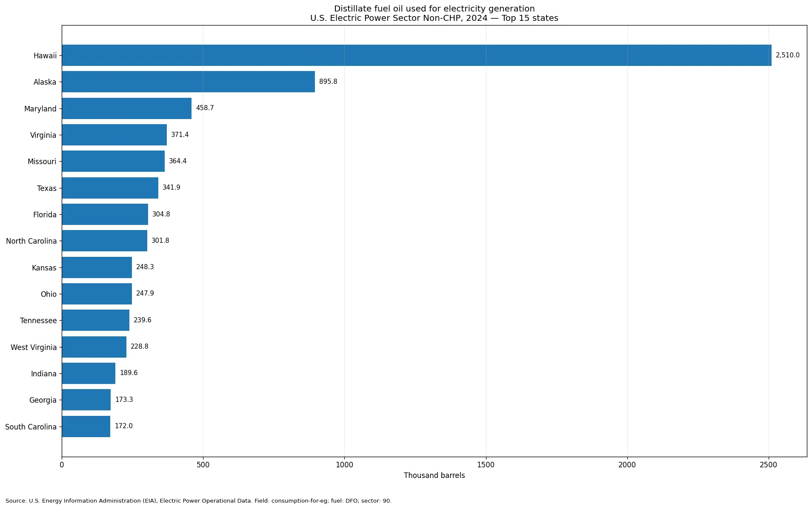Click the value label 458.7
The image size is (812, 509).
click(205, 108)
